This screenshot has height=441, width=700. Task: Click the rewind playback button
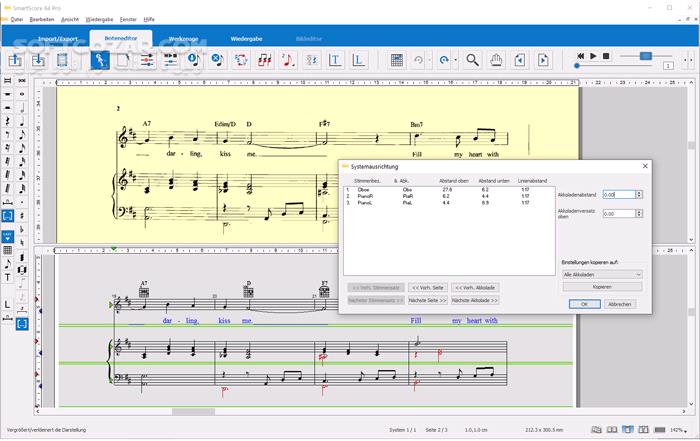[x=580, y=56]
